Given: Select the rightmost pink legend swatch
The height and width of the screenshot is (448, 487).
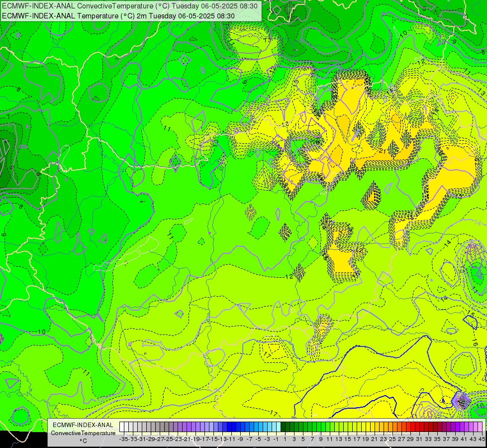Looking at the screenshot, I should 480,427.
